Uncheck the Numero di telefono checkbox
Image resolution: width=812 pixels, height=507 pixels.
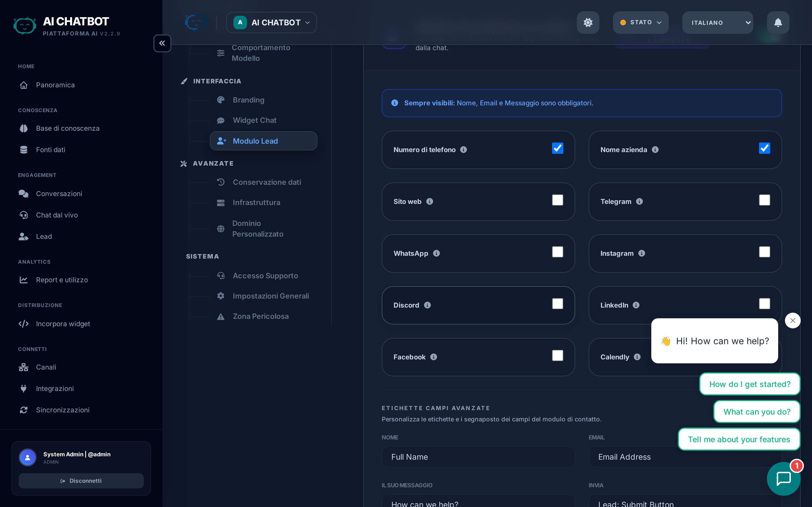tap(557, 148)
